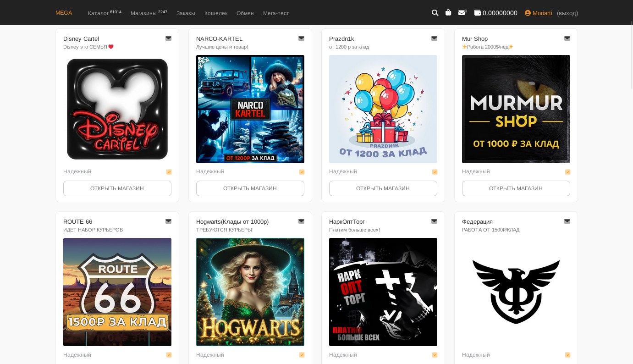Image resolution: width=633 pixels, height=364 pixels.
Task: Click the envelope icon on Prazdn1k card
Action: pyautogui.click(x=434, y=39)
